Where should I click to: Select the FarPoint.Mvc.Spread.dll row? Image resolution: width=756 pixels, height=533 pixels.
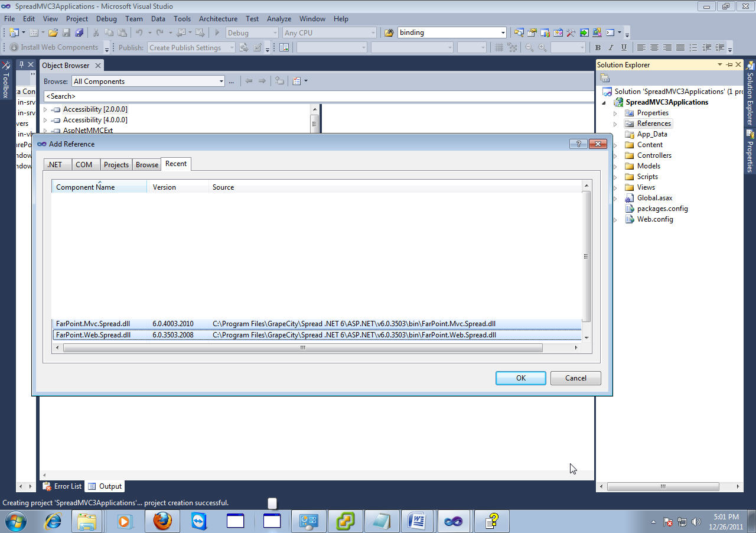93,324
